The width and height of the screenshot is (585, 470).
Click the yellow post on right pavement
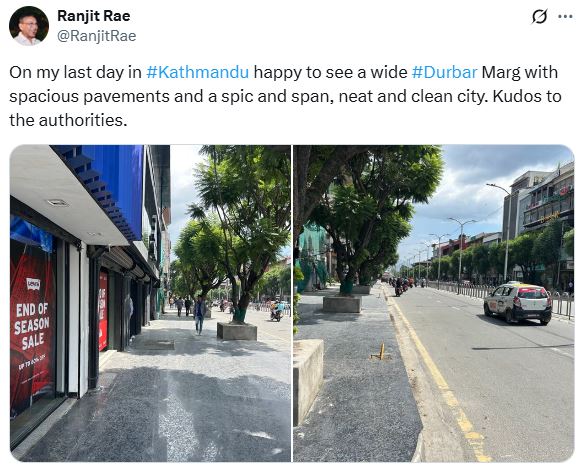pyautogui.click(x=381, y=351)
